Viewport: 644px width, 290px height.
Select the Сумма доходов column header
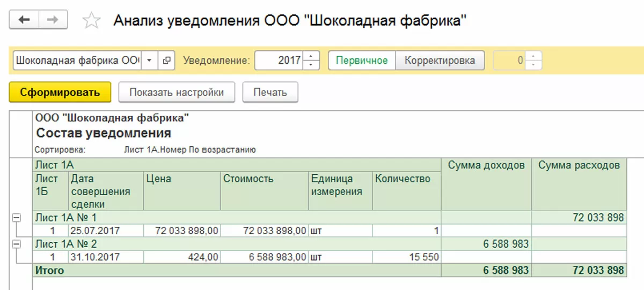486,166
